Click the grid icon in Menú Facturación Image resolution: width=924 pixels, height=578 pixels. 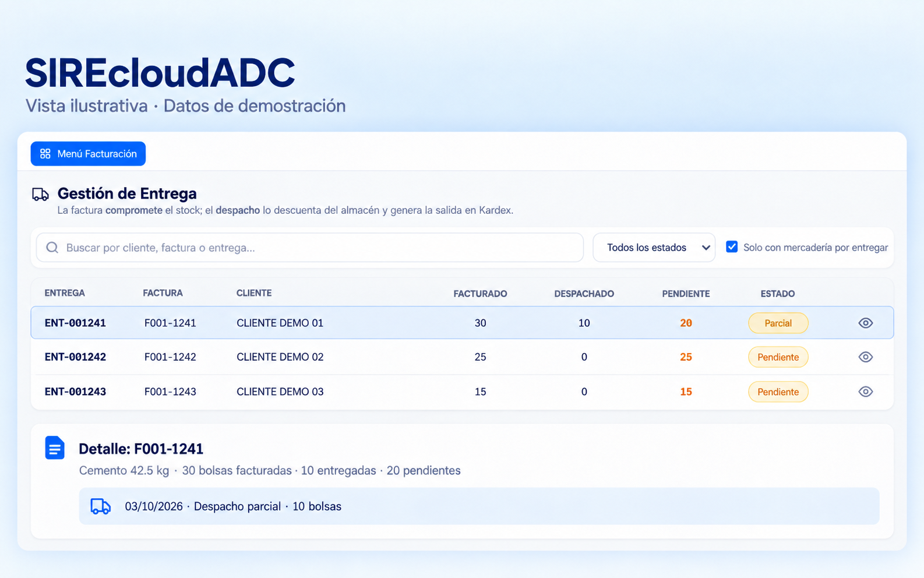pyautogui.click(x=45, y=154)
